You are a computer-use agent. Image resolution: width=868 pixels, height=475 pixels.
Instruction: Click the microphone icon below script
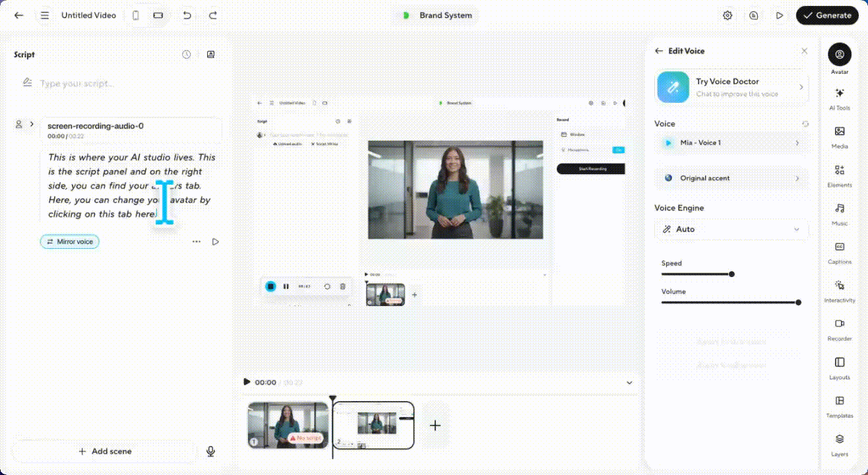pyautogui.click(x=210, y=451)
